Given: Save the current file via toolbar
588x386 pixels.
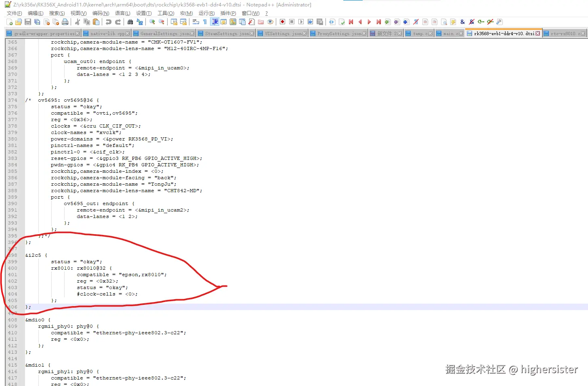Looking at the screenshot, I should coord(28,22).
